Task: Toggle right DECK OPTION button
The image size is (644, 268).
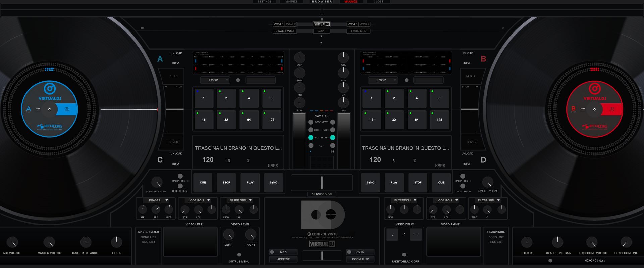Action: 463,186
